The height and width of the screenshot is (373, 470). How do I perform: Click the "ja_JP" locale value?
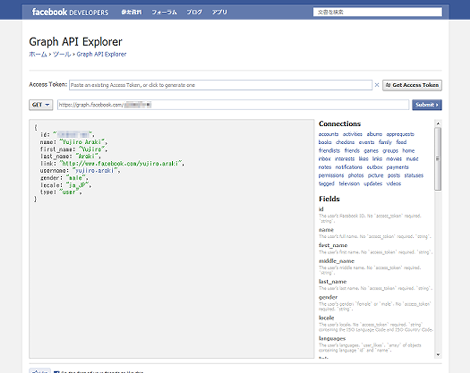(x=78, y=185)
